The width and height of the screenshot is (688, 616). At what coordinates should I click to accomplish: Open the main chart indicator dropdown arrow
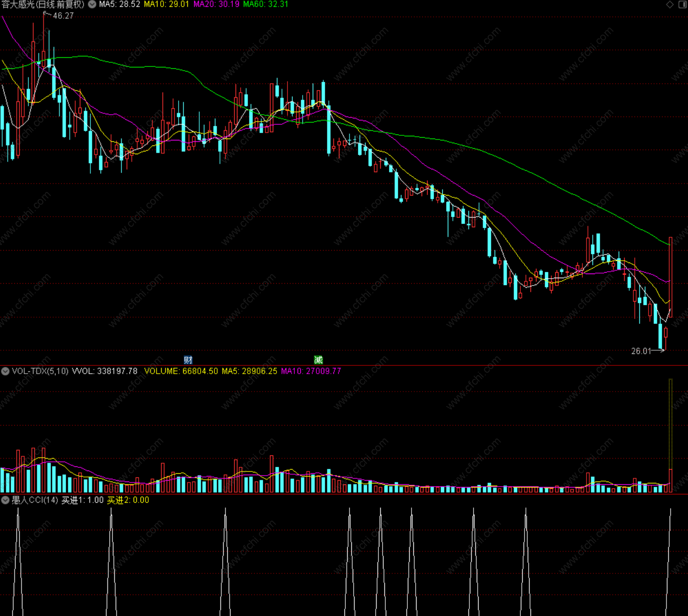pyautogui.click(x=92, y=5)
